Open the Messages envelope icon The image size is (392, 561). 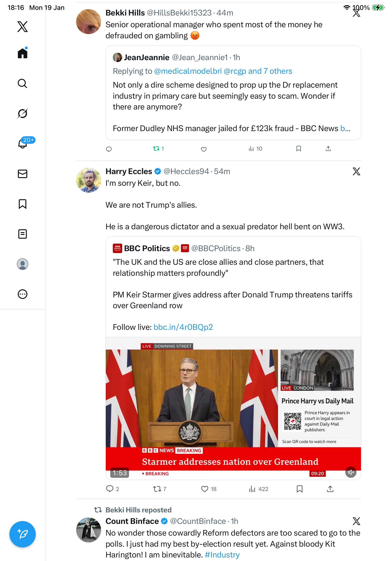click(23, 174)
